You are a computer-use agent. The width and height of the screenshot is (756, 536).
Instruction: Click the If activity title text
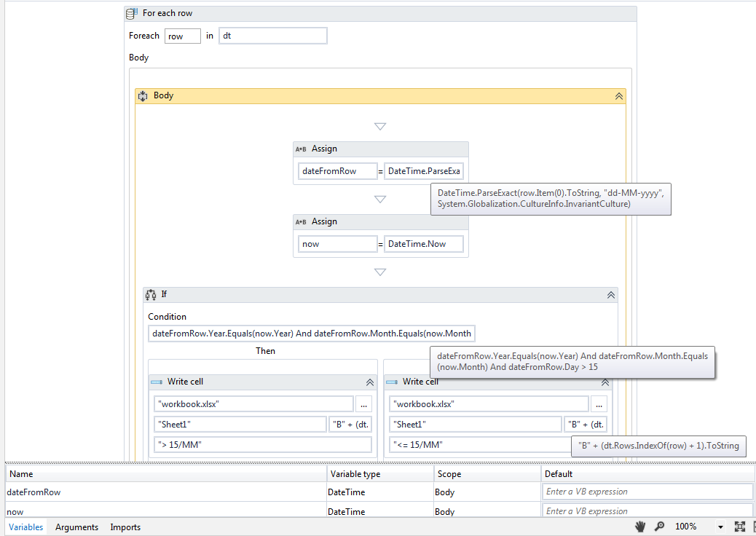[164, 294]
